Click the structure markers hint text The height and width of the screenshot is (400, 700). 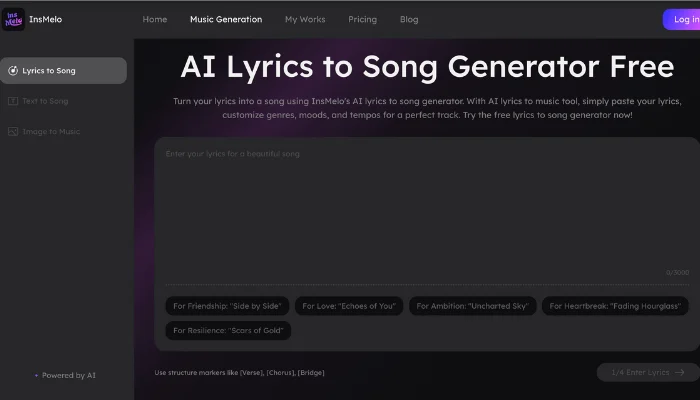click(x=239, y=372)
